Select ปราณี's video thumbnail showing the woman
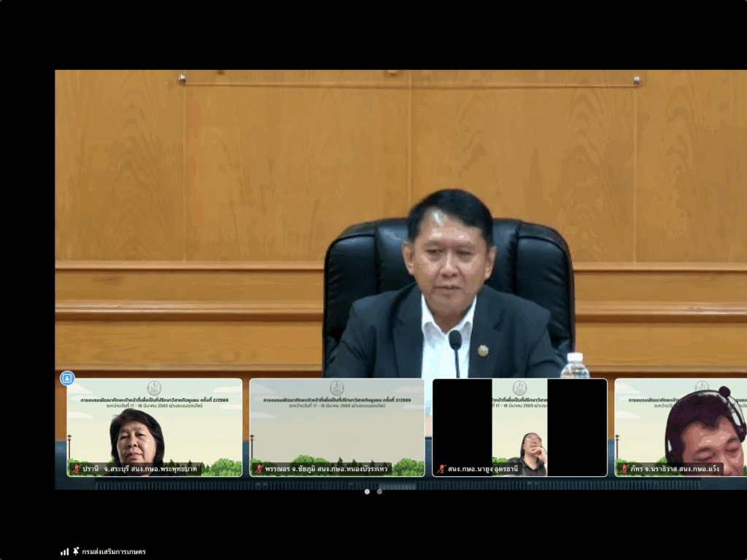The height and width of the screenshot is (560, 747). (154, 427)
